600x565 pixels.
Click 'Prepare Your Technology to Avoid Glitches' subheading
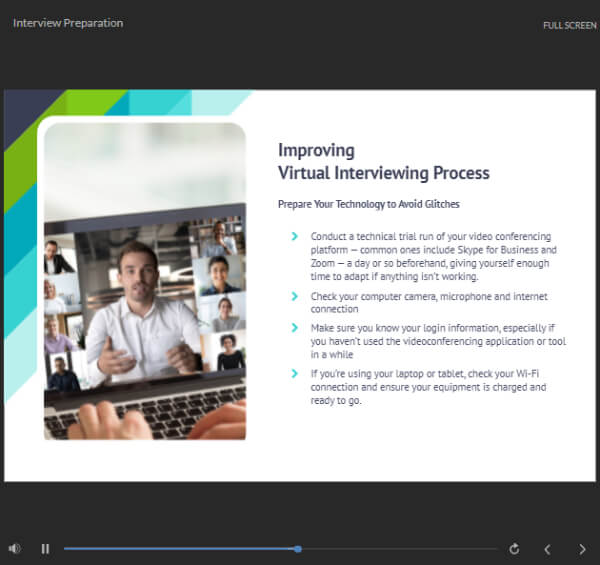pyautogui.click(x=368, y=204)
